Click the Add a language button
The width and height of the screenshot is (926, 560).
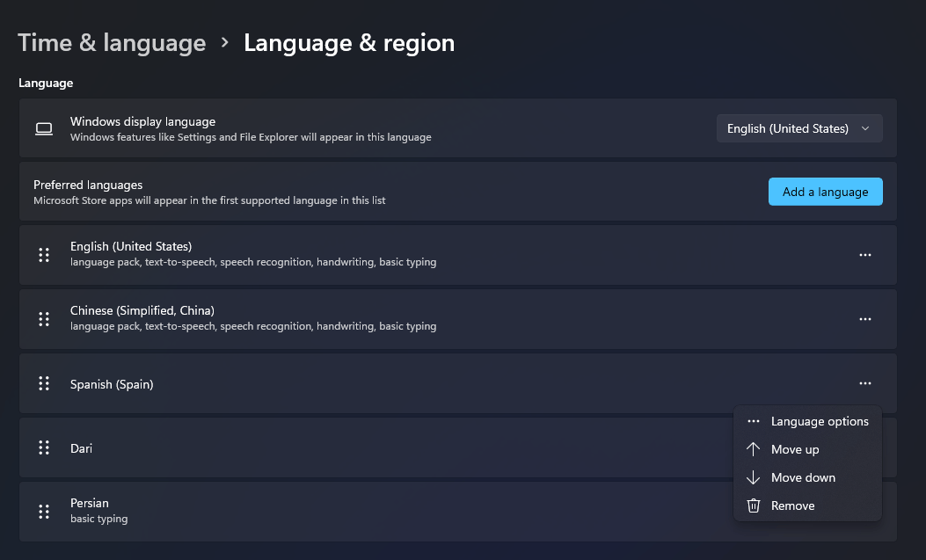(x=825, y=192)
